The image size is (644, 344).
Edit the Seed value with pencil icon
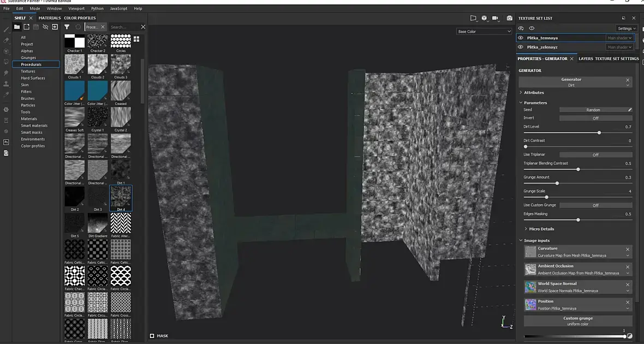(x=630, y=110)
